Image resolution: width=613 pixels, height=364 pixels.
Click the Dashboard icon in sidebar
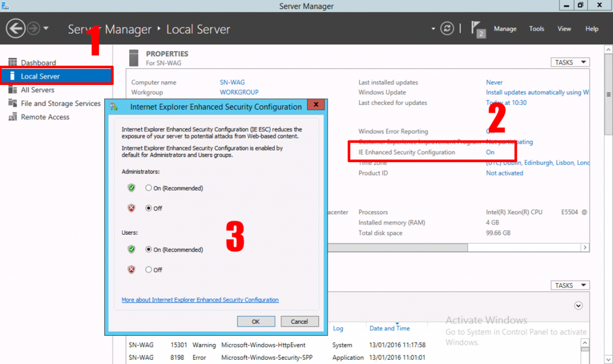point(13,63)
